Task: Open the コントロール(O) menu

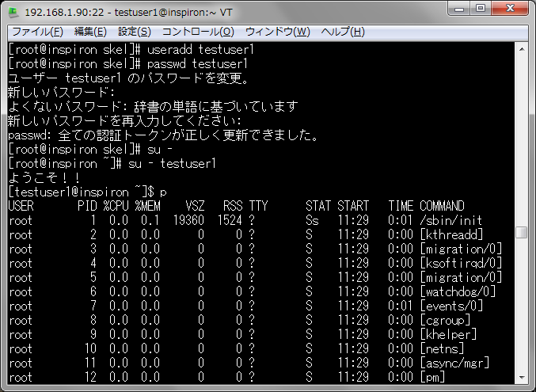Action: tap(198, 32)
